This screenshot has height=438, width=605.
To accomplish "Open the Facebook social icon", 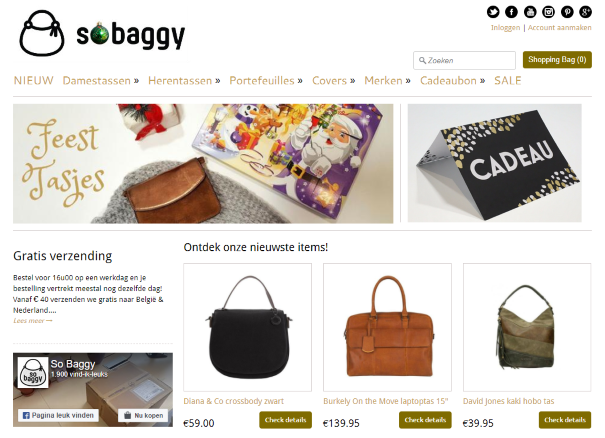I will click(x=511, y=12).
